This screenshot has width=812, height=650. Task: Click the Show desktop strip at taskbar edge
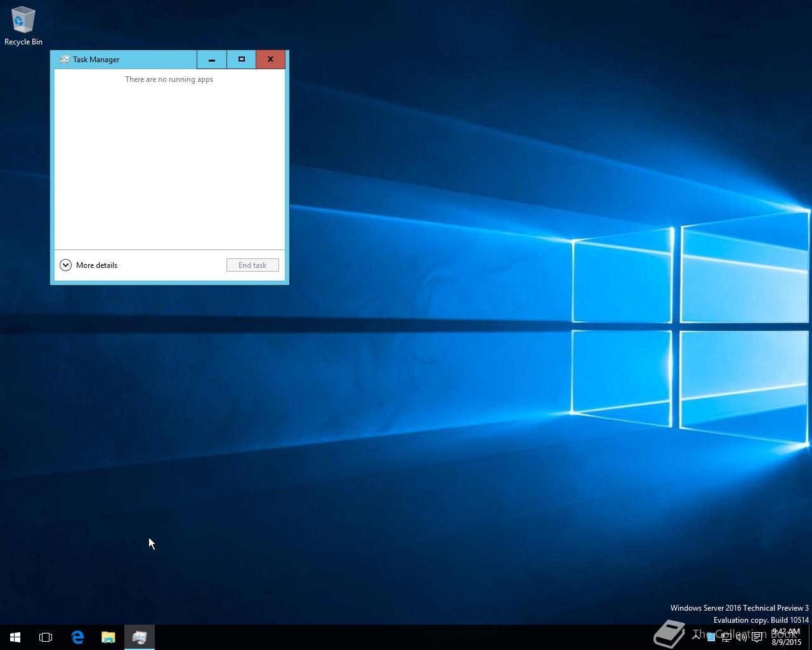810,637
